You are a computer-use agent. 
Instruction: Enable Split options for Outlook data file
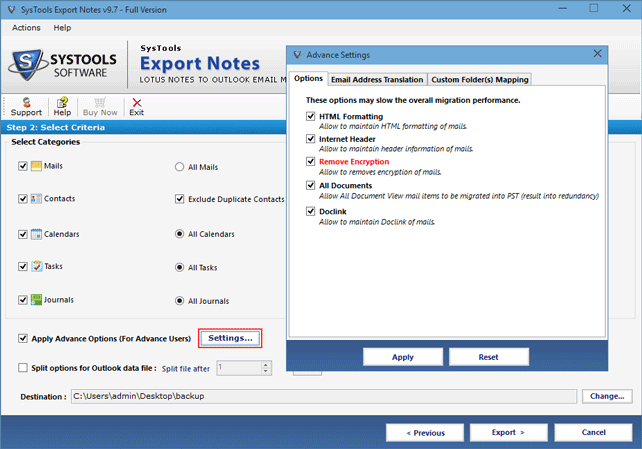point(23,368)
